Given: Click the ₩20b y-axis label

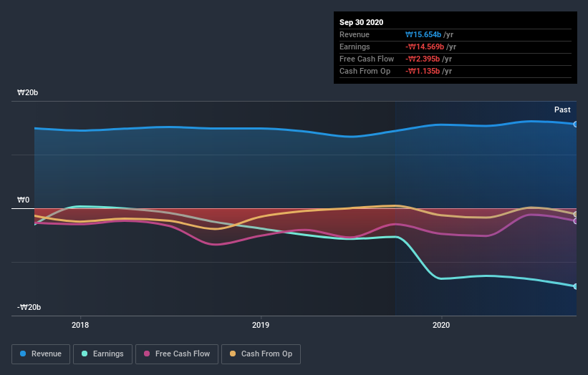Looking at the screenshot, I should tap(27, 92).
